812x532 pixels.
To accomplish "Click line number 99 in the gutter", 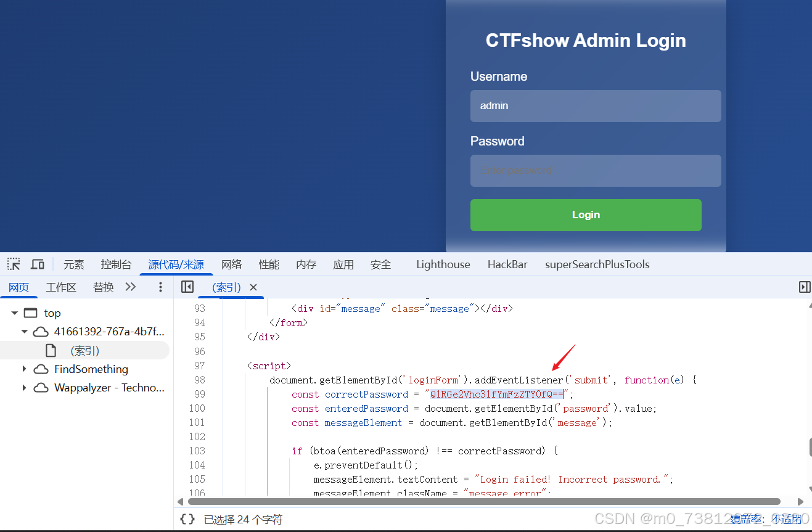I will pos(199,395).
